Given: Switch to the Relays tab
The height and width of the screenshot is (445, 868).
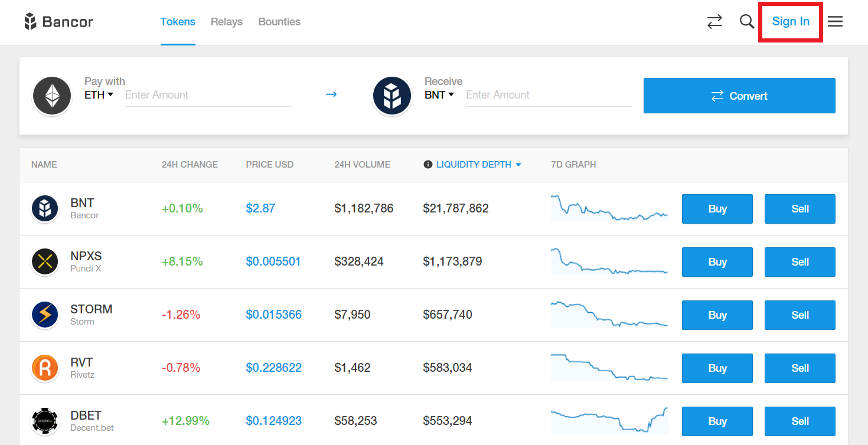Looking at the screenshot, I should pos(227,22).
